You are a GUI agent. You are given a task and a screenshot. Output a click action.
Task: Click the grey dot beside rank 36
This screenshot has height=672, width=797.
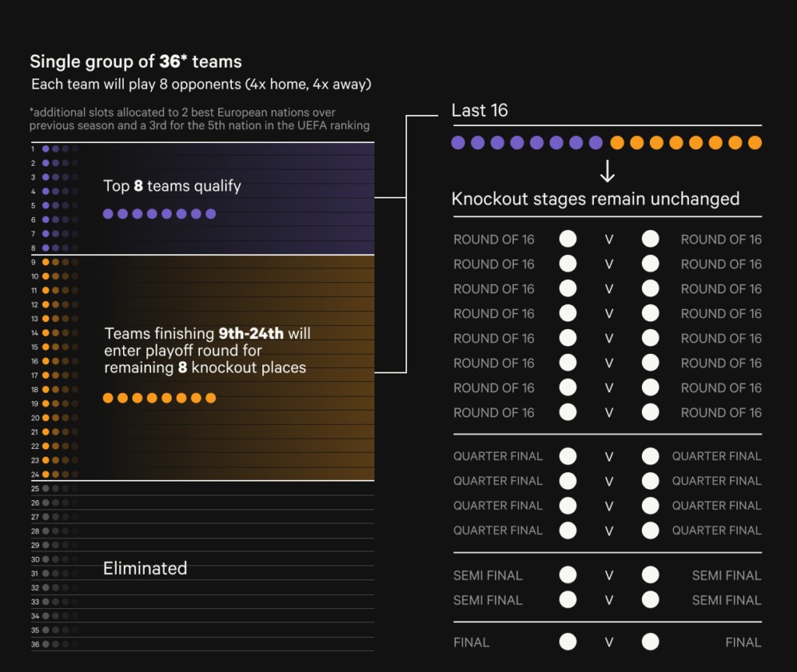pyautogui.click(x=46, y=644)
